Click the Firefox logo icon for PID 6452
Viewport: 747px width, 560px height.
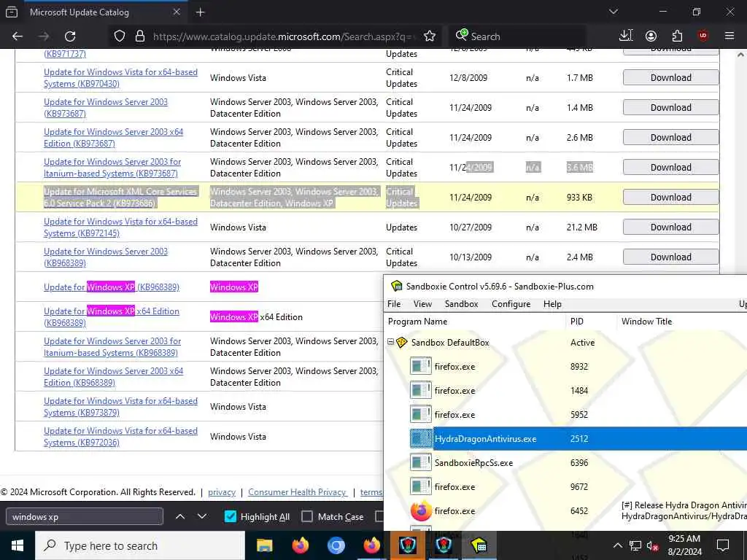point(421,511)
